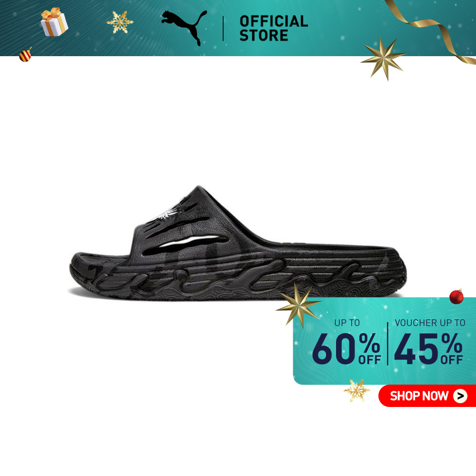Click the golden snowflake in top banner
This screenshot has height=476, width=476.
click(120, 22)
